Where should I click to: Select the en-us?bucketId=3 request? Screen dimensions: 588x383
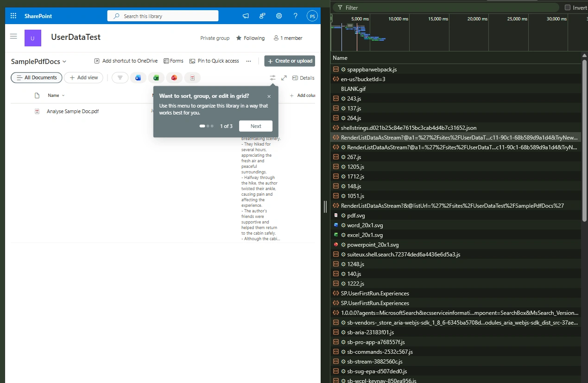click(x=456, y=79)
